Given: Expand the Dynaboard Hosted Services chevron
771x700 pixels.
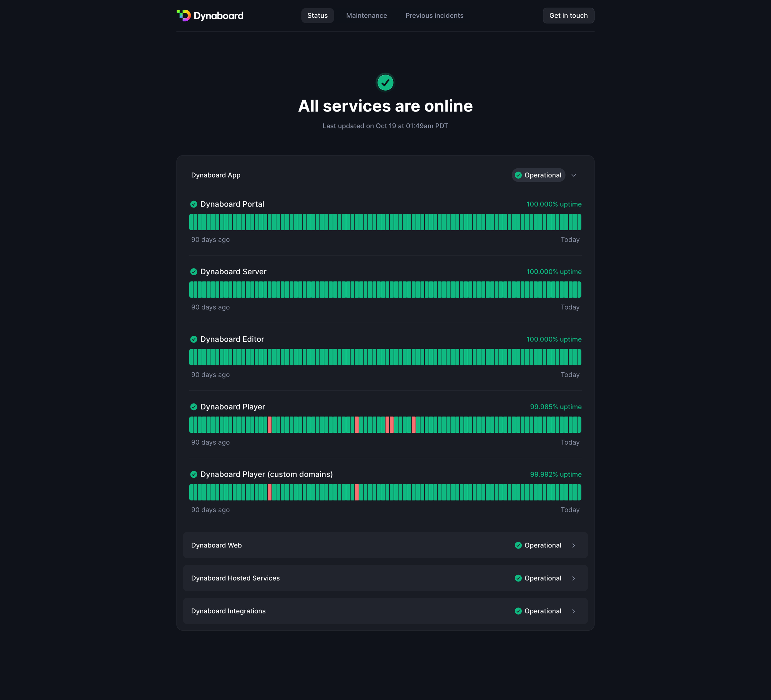Looking at the screenshot, I should [x=573, y=578].
